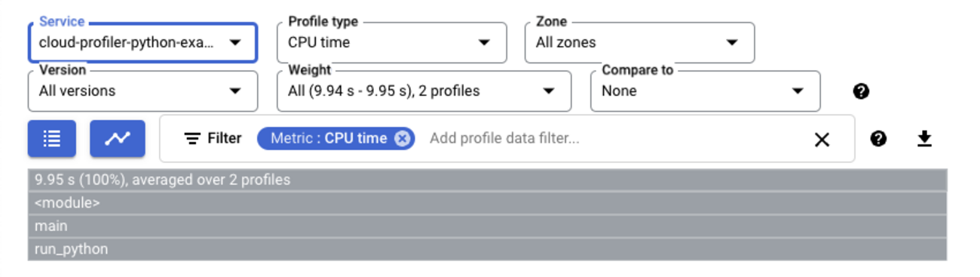Screen dimensions: 980x277
Task: Click the Filter icon in filter bar
Action: point(193,139)
